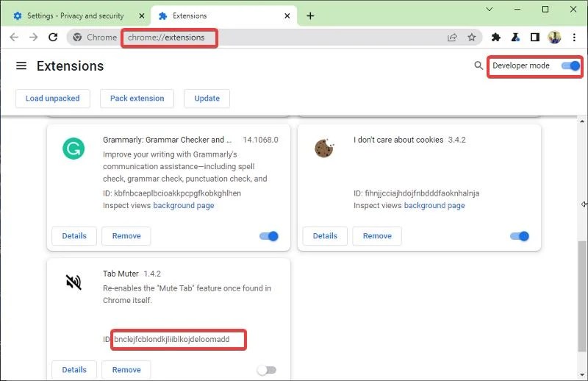588x381 pixels.
Task: Click the Update button
Action: point(207,99)
